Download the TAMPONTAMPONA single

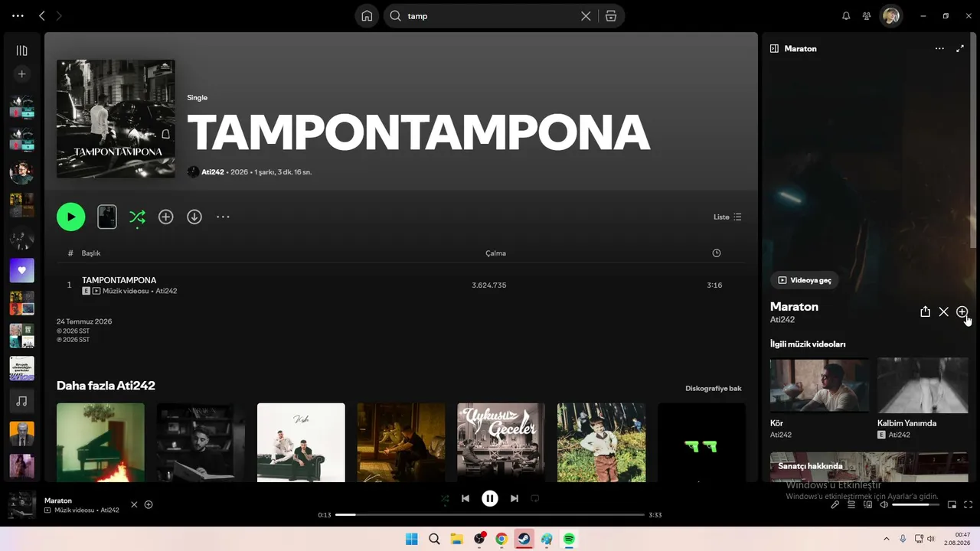194,217
